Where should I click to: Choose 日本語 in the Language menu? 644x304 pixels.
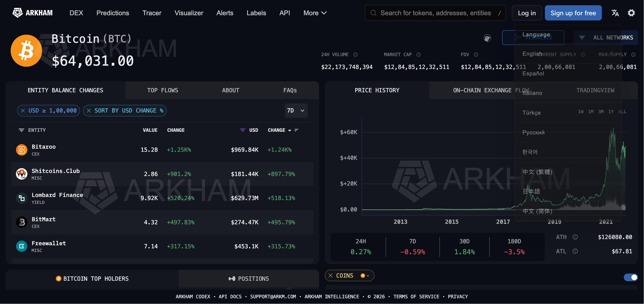[x=568, y=191]
